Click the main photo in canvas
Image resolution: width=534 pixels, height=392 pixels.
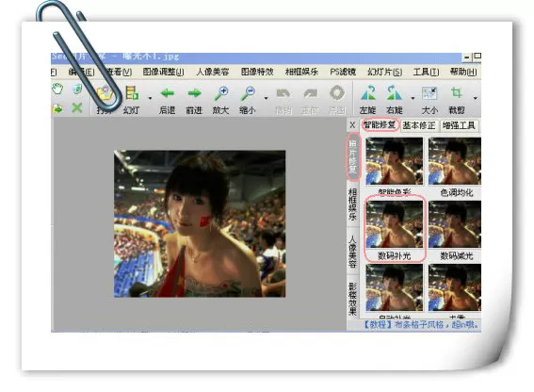pyautogui.click(x=200, y=223)
